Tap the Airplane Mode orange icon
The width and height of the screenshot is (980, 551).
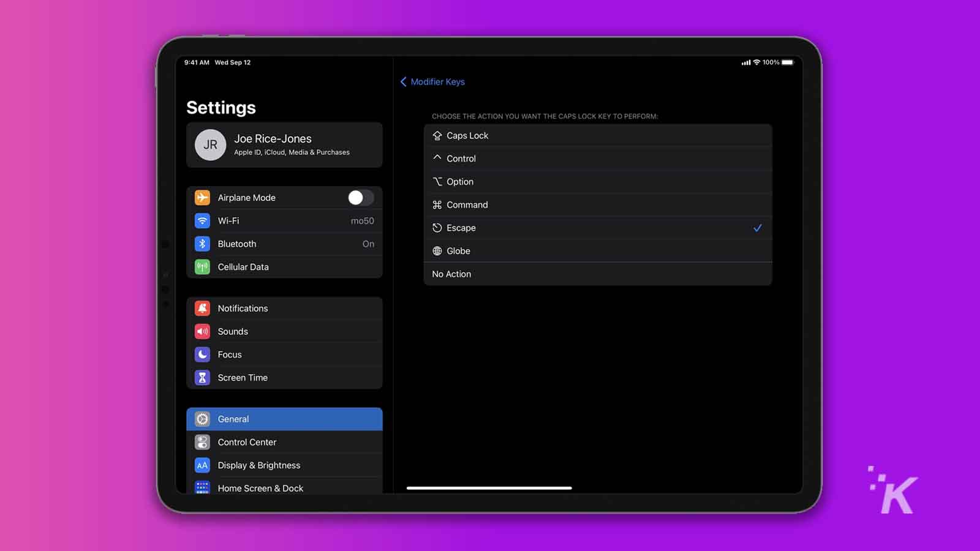pos(202,197)
